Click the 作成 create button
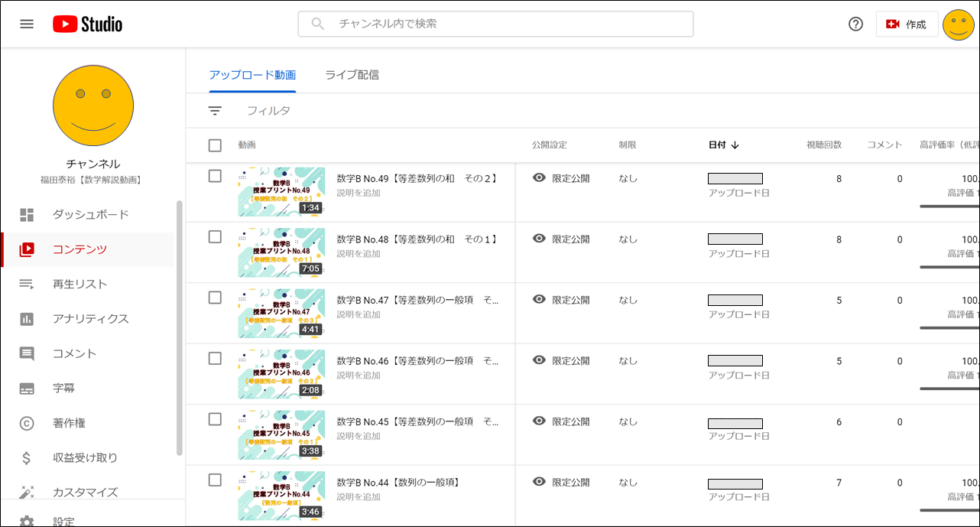This screenshot has height=527, width=980. coord(907,24)
